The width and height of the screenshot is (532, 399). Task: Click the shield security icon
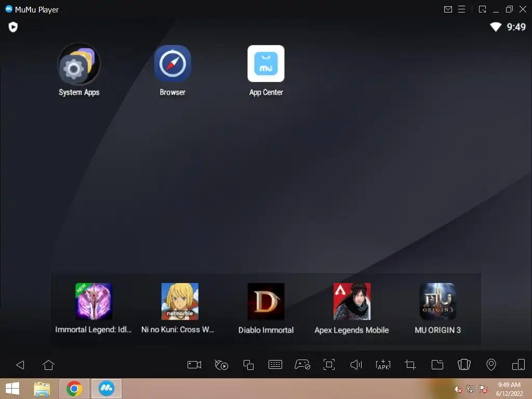click(x=13, y=27)
